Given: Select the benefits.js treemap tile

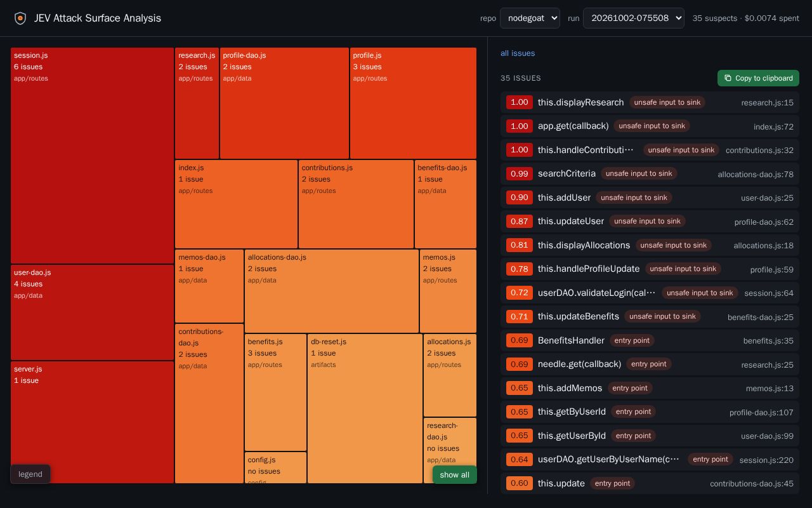Looking at the screenshot, I should point(275,392).
